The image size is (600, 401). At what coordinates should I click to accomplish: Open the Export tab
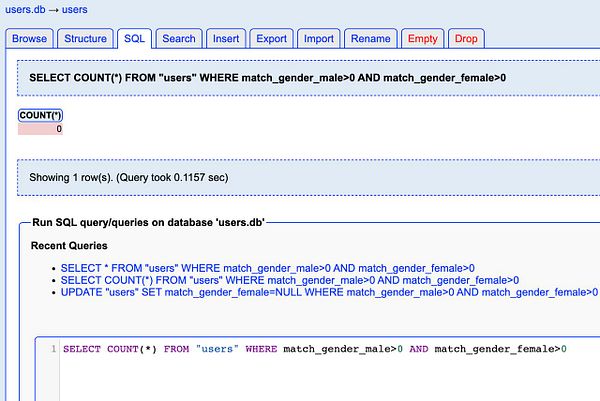(271, 39)
